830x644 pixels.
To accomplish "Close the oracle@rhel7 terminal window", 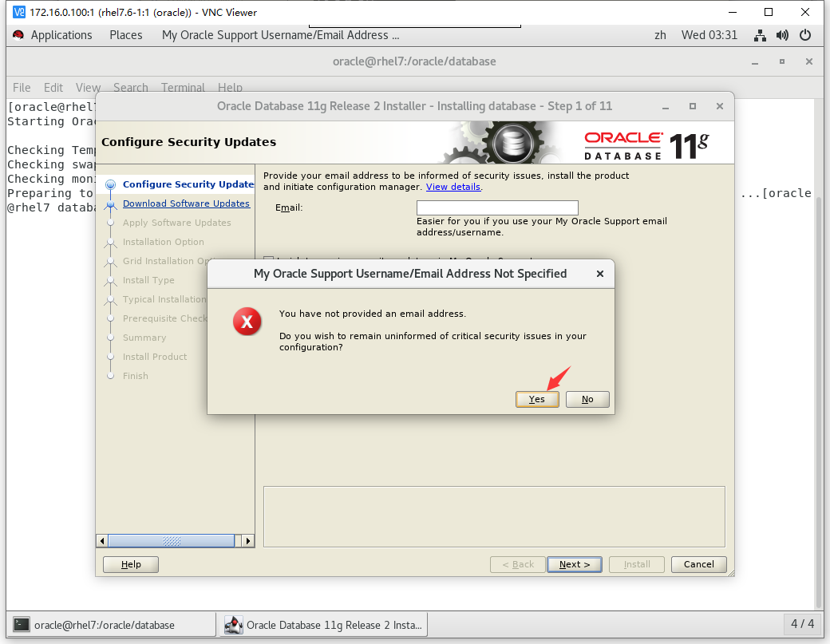I will coord(808,62).
